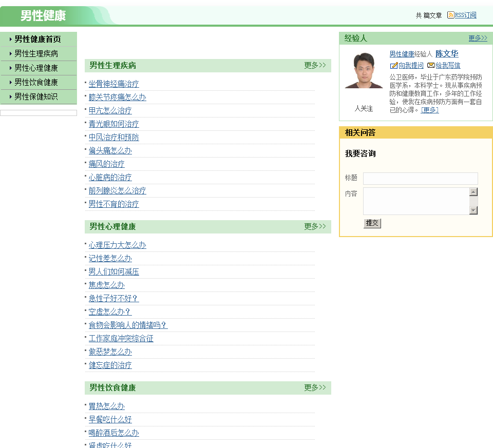The image size is (493, 448).
Task: Click the arrow bullet before 男性健康首页
Action: [11, 40]
